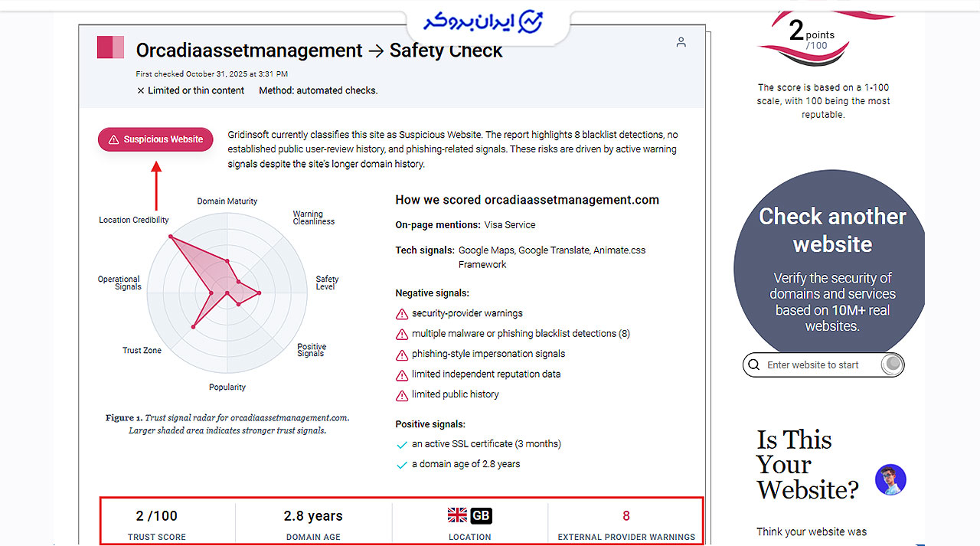This screenshot has width=980, height=546.
Task: Click the X icon before Limited or thin content
Action: [141, 90]
